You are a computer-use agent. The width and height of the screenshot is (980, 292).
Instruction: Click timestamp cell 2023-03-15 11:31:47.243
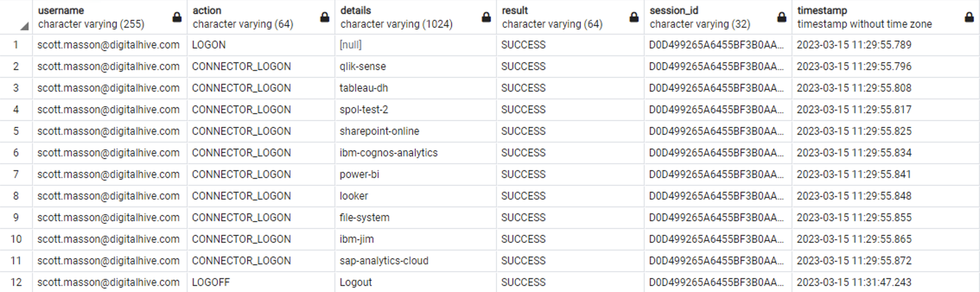[x=885, y=282]
